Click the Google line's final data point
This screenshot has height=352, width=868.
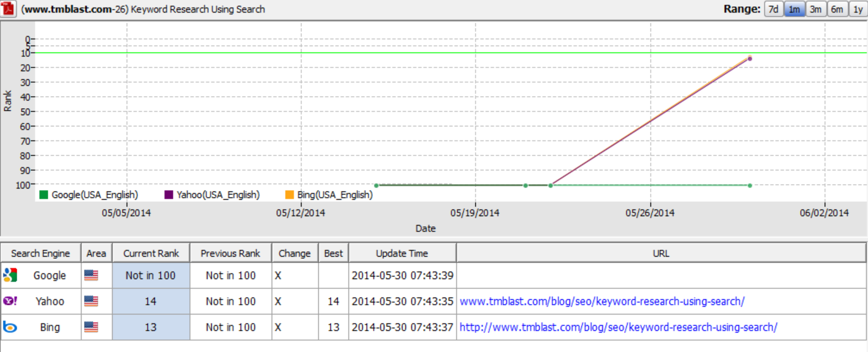click(750, 185)
